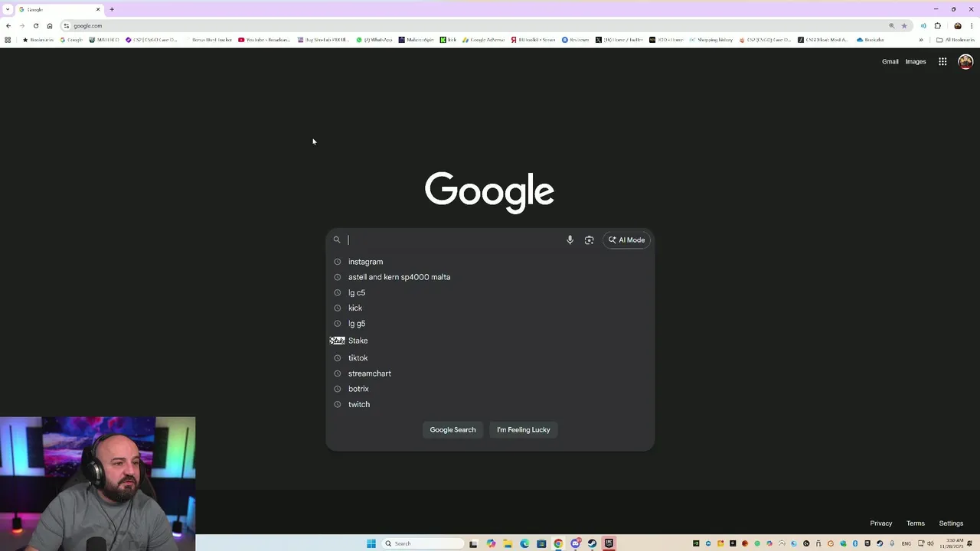Open the Images link
This screenshot has height=551, width=980.
[x=916, y=61]
